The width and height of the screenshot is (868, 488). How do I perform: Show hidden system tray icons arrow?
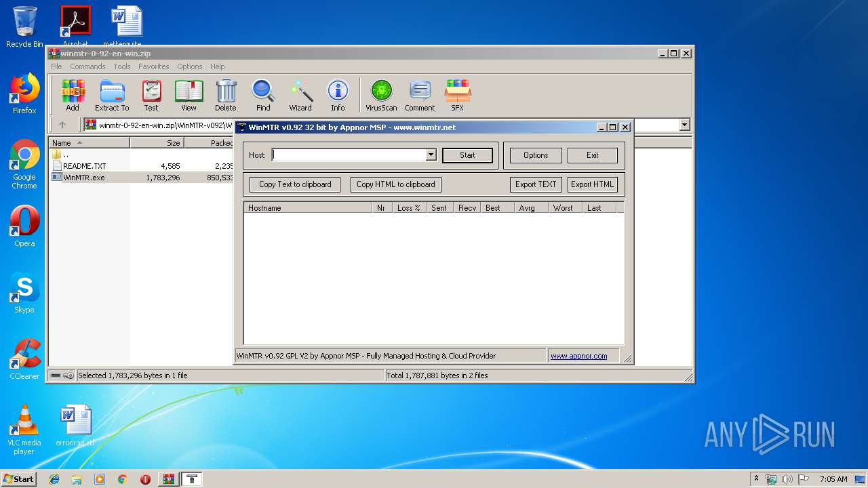pyautogui.click(x=756, y=479)
